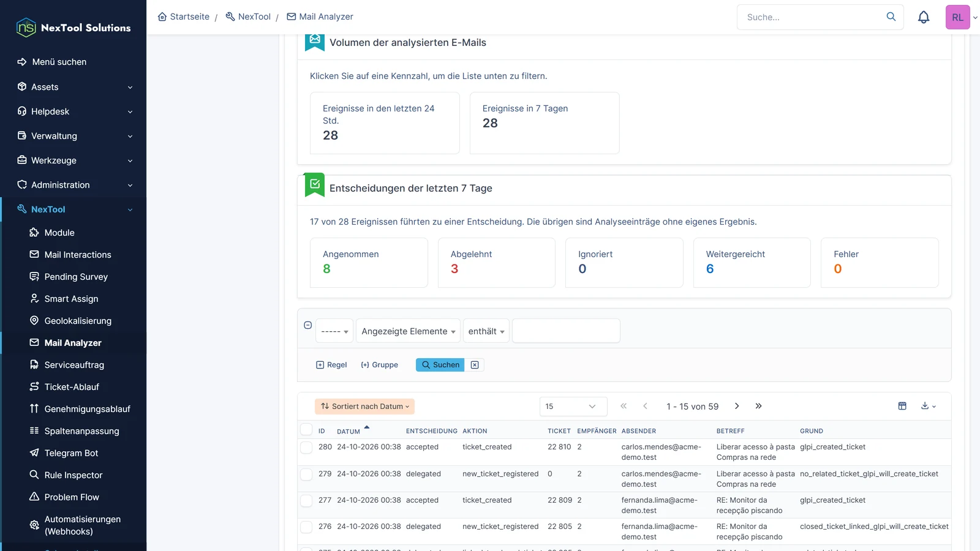Jump to the last results page arrow

point(758,406)
